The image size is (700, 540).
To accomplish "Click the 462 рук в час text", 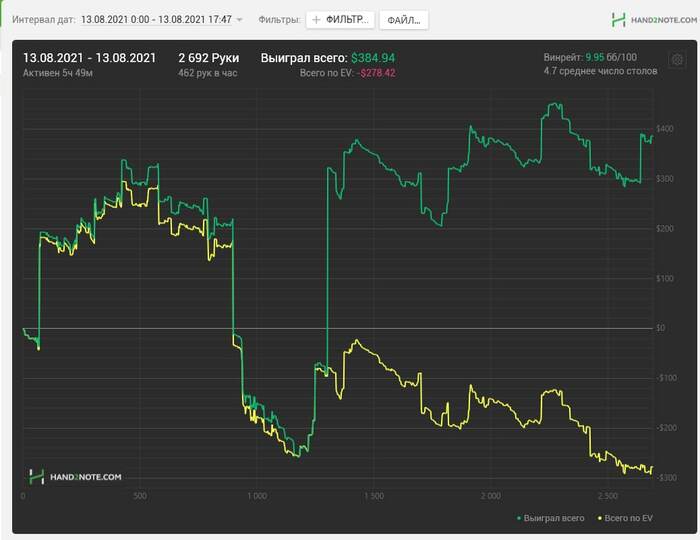I will click(x=208, y=73).
